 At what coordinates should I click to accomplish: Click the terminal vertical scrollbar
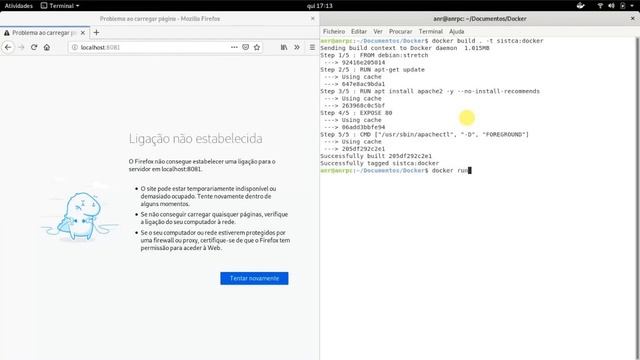(637, 198)
